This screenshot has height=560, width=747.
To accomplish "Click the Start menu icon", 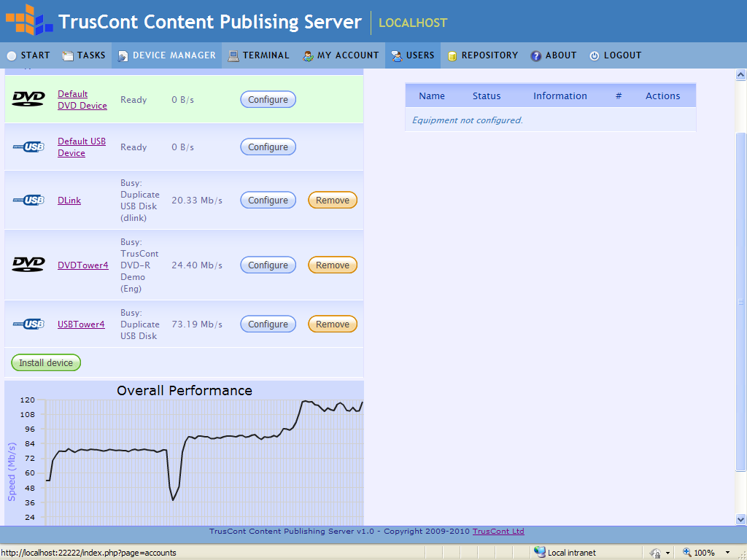I will point(12,55).
